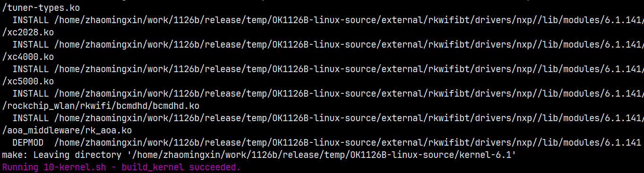The height and width of the screenshot is (173, 644).
Task: Click the bcmdhd.ko filename in rockchip_wlan path
Action: tap(176, 106)
